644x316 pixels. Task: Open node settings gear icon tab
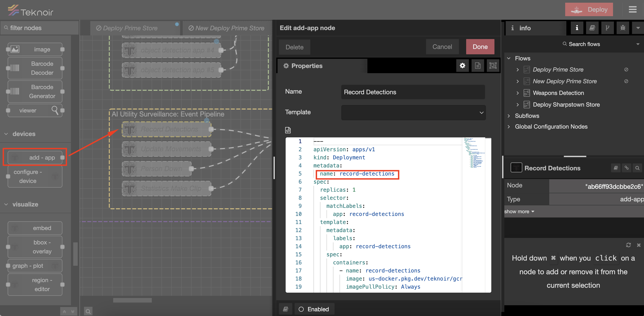(x=462, y=66)
